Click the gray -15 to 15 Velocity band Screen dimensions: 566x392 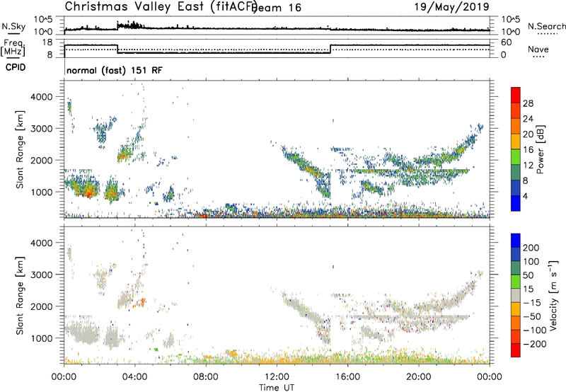pos(516,296)
